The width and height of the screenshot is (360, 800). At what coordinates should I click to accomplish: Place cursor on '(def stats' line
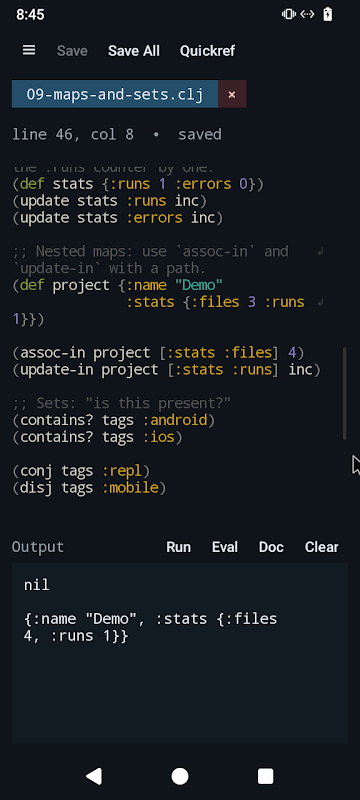coord(138,184)
